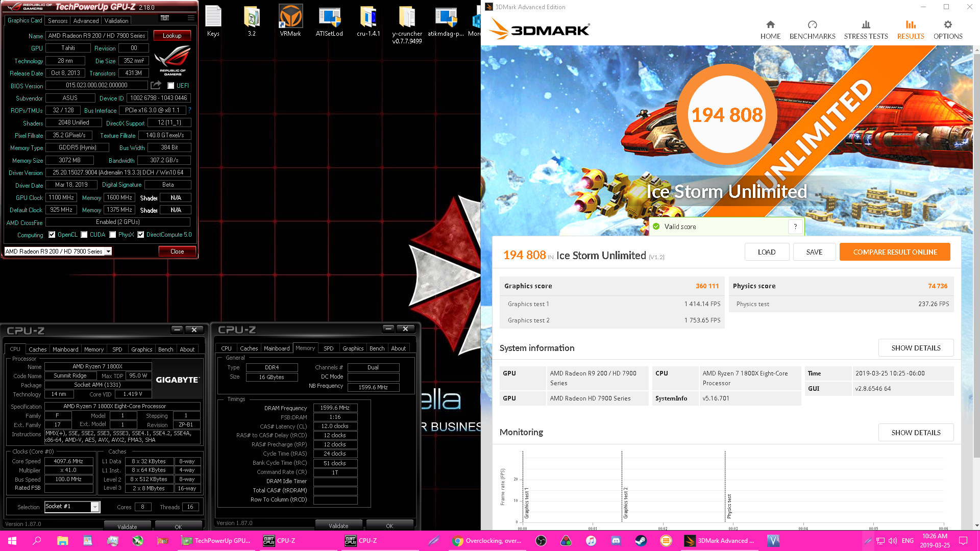Show details for System information
The height and width of the screenshot is (551, 980).
tap(916, 348)
